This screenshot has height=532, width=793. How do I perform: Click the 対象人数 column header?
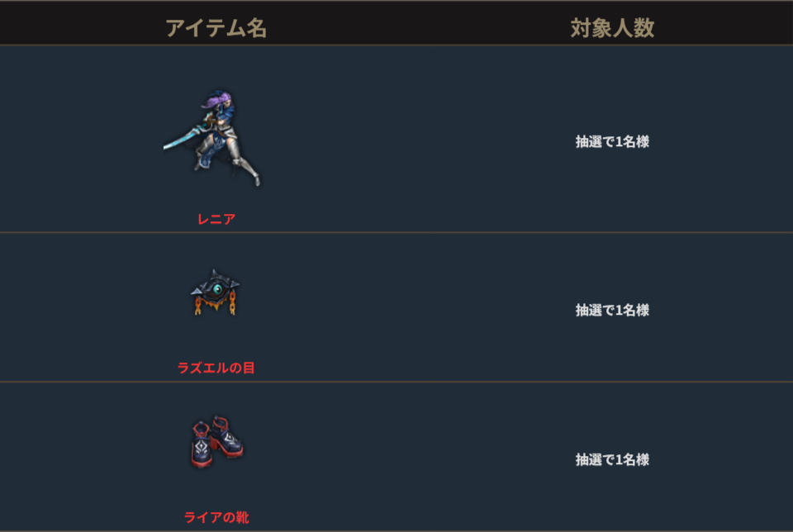(x=612, y=28)
